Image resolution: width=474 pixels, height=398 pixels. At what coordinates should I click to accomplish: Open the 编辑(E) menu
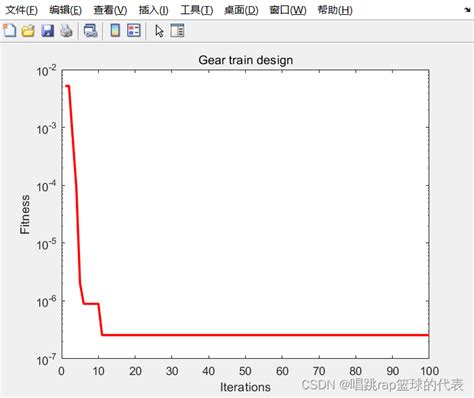pos(65,10)
